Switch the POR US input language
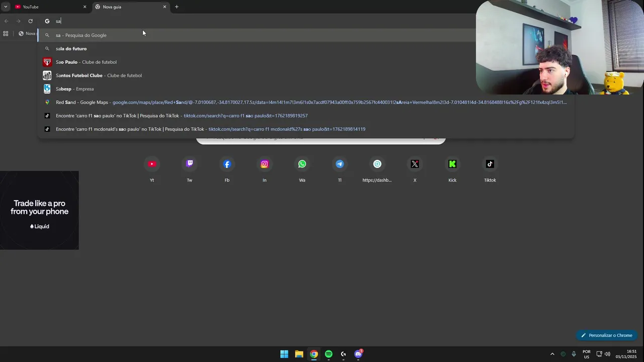The height and width of the screenshot is (362, 644). (x=586, y=354)
